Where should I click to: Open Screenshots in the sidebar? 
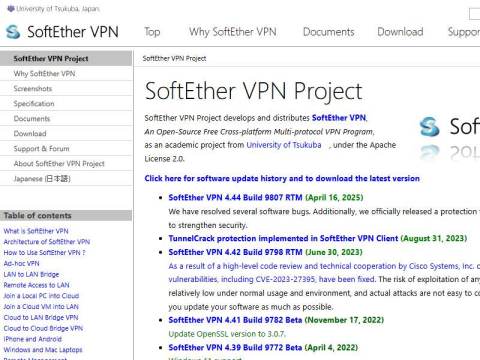coord(66,88)
